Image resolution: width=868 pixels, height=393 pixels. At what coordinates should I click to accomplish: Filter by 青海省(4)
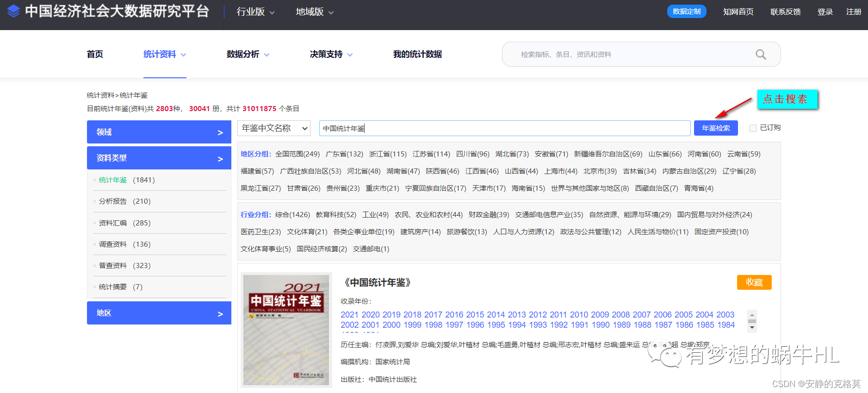(x=699, y=188)
